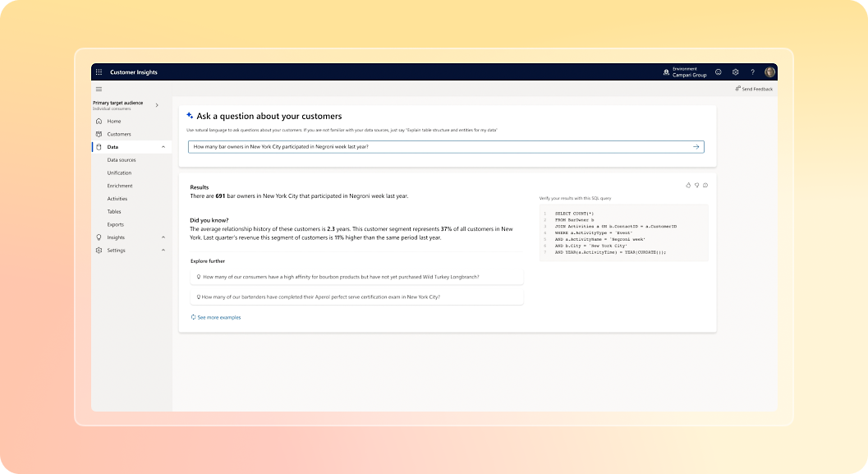Expand the Primary target audience selector
The width and height of the screenshot is (868, 474).
click(157, 105)
